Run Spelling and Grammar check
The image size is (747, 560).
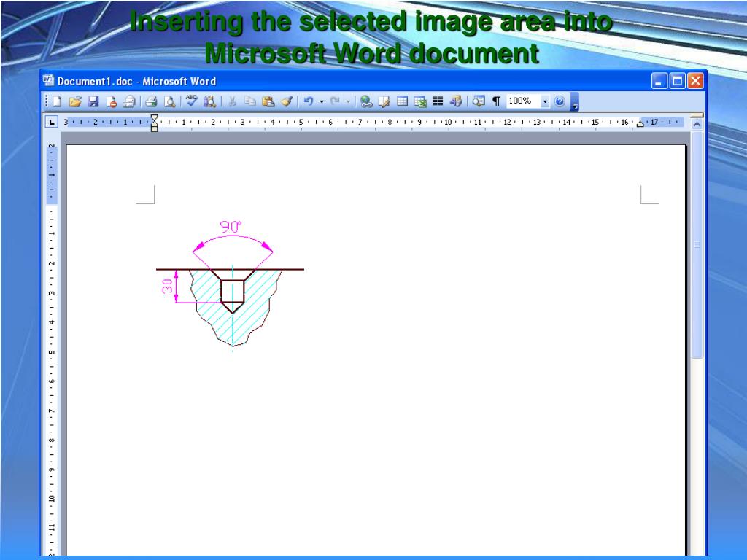(192, 101)
